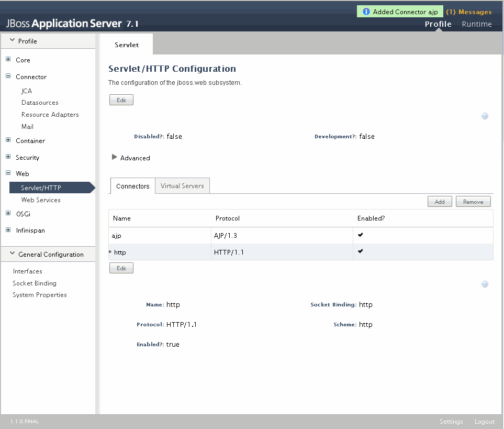Click the Servlet tab
The height and width of the screenshot is (429, 504).
coord(127,45)
